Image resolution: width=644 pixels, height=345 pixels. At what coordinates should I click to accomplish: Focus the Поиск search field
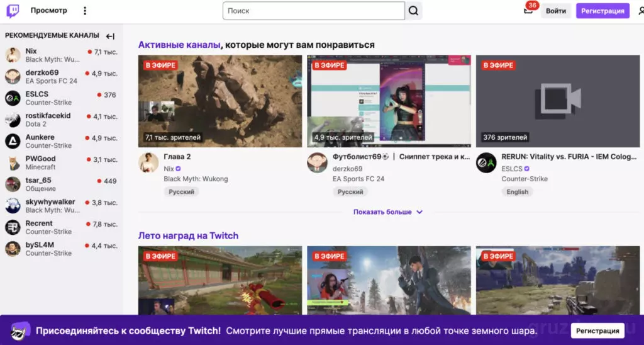(314, 11)
